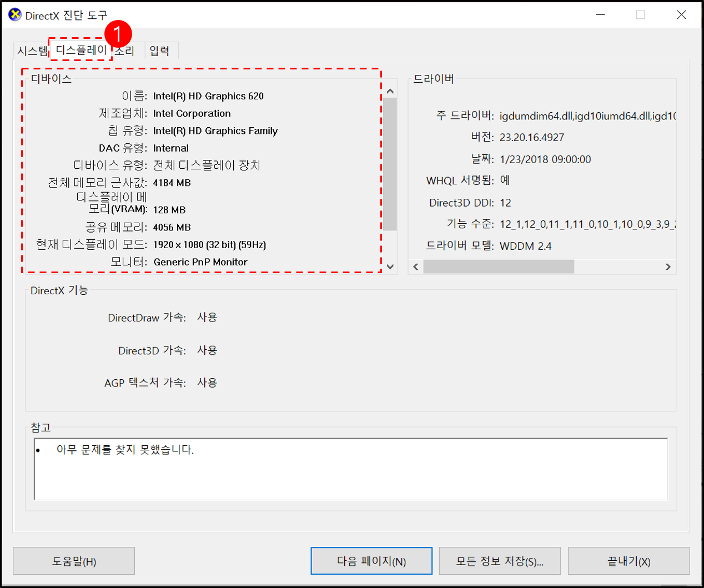Click the minimize icon in the title bar
This screenshot has height=588, width=704.
[601, 15]
